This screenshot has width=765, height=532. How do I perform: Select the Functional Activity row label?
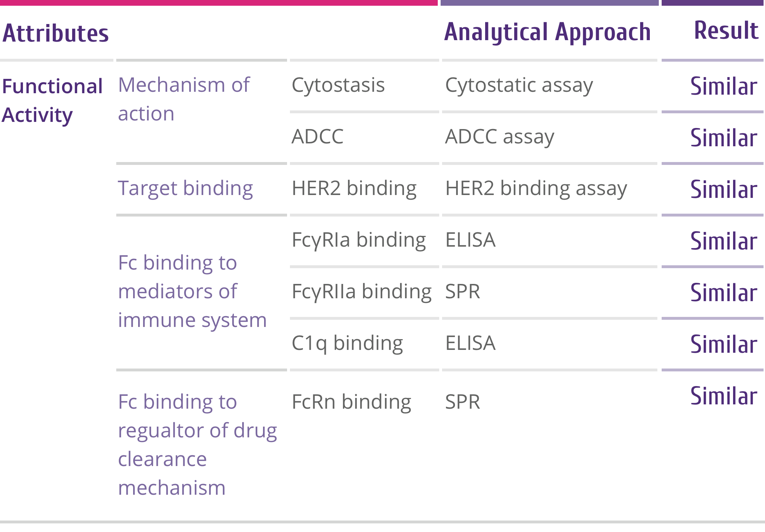point(52,100)
